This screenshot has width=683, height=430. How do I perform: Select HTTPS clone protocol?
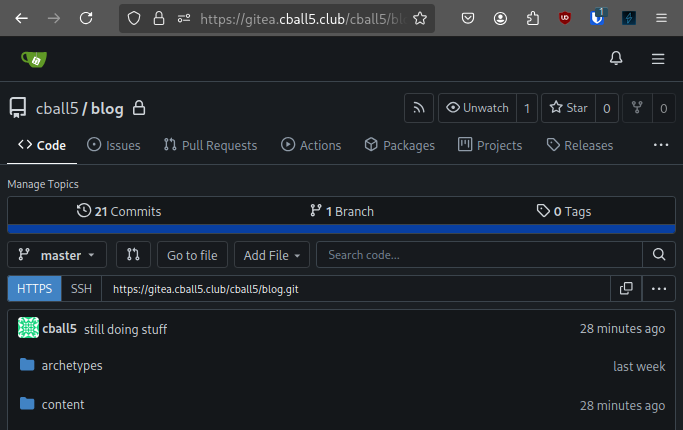pyautogui.click(x=34, y=288)
